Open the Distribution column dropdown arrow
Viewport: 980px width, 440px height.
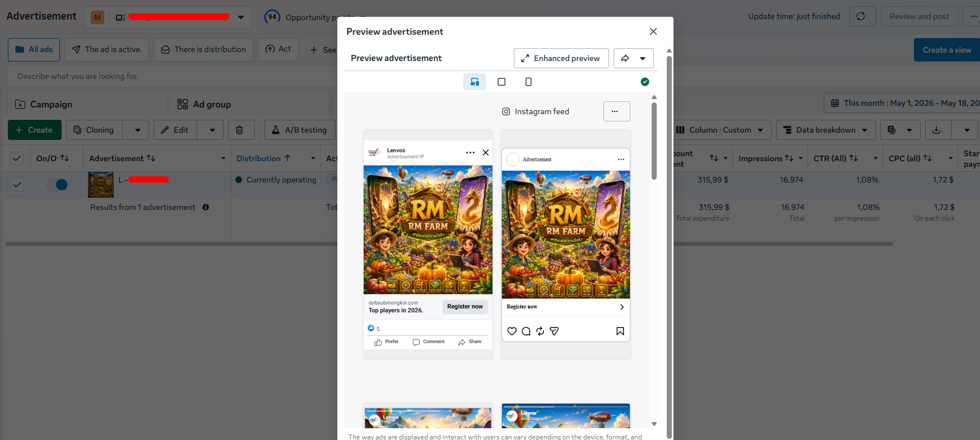tap(313, 158)
